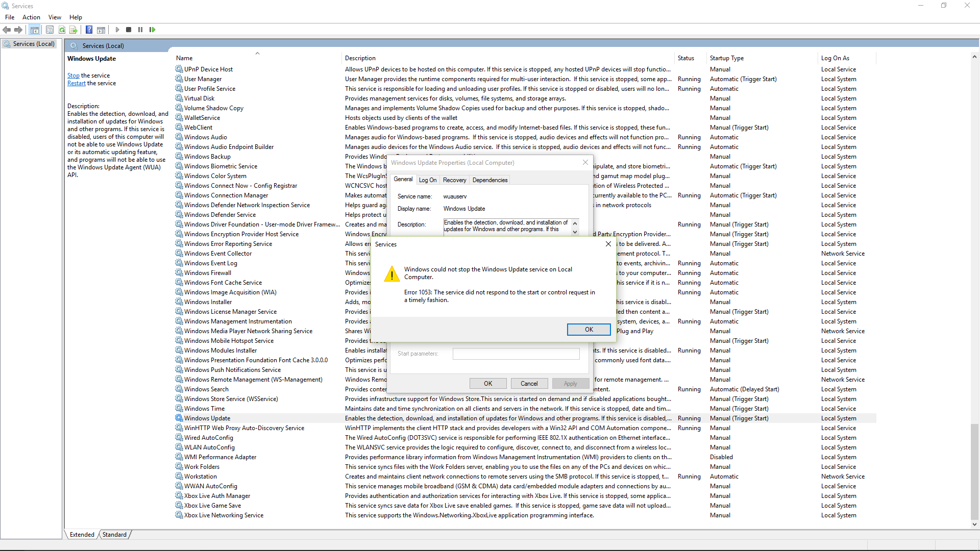Click Cancel in the Windows Update Properties dialog
This screenshot has height=551, width=980.
click(x=529, y=384)
